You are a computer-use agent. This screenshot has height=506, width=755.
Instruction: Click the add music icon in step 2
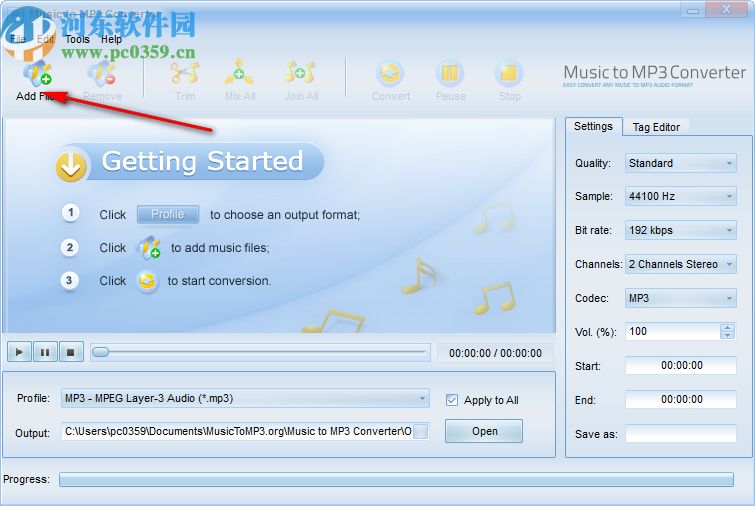pos(148,247)
